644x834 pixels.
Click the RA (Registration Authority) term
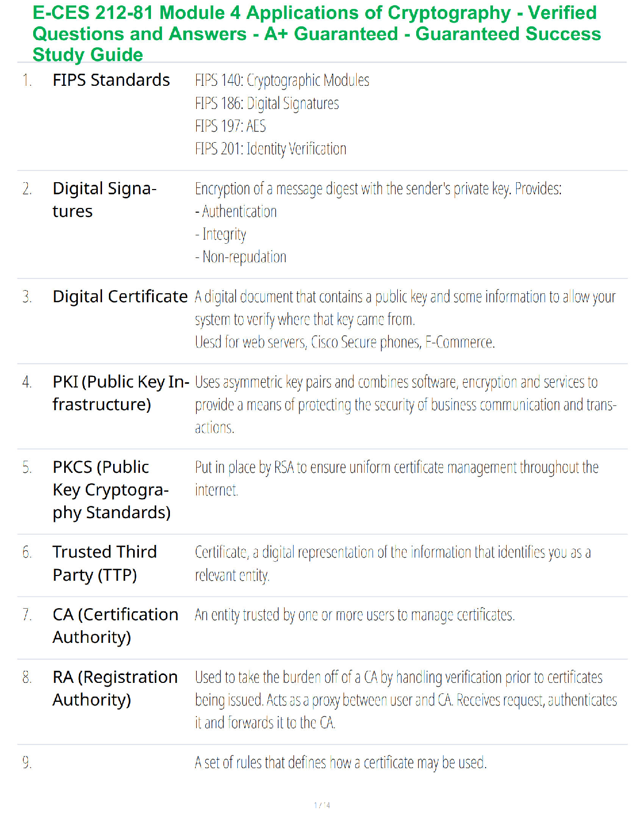tap(115, 688)
